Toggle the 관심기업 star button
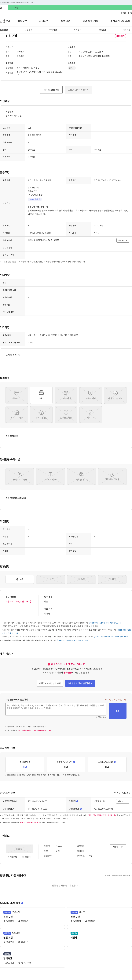 [x=12, y=857]
